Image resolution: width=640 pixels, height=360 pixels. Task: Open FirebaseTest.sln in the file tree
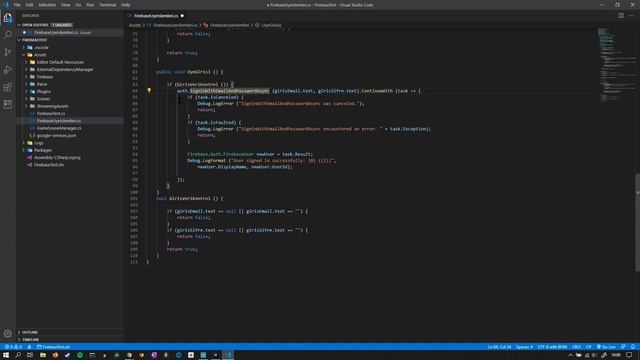coord(49,165)
